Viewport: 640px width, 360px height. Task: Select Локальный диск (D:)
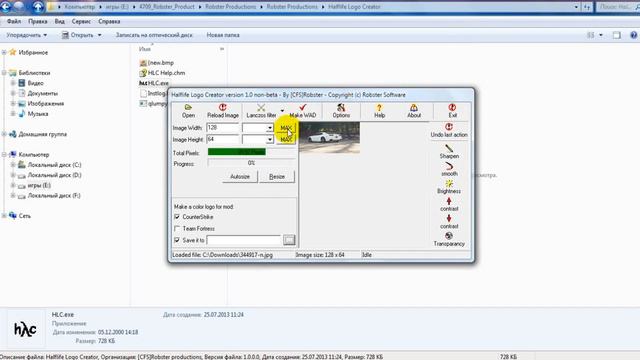[x=54, y=175]
